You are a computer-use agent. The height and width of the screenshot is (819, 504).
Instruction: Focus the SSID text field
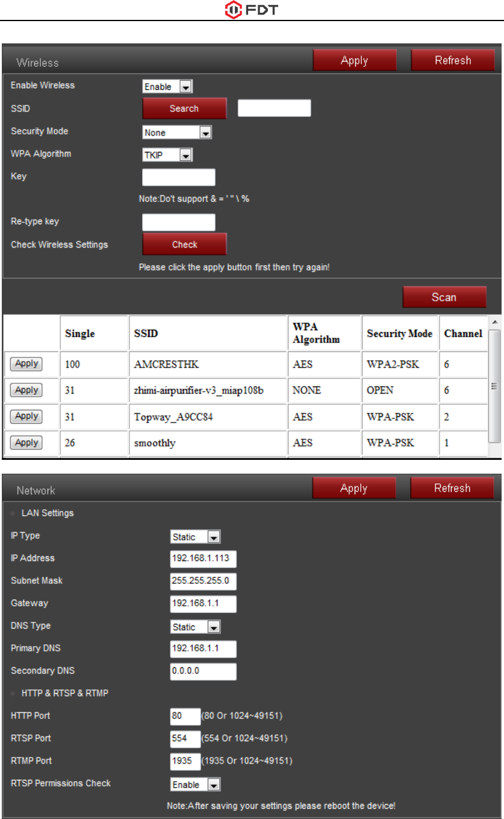tap(275, 108)
